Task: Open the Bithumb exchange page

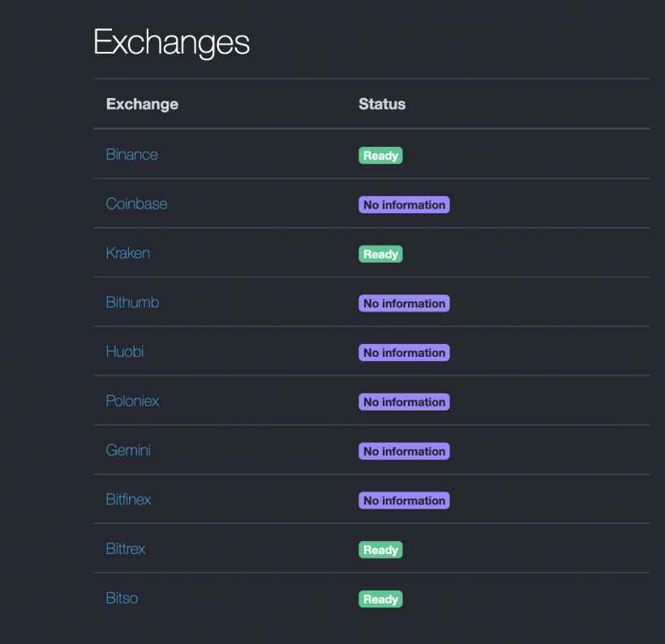Action: pyautogui.click(x=132, y=303)
